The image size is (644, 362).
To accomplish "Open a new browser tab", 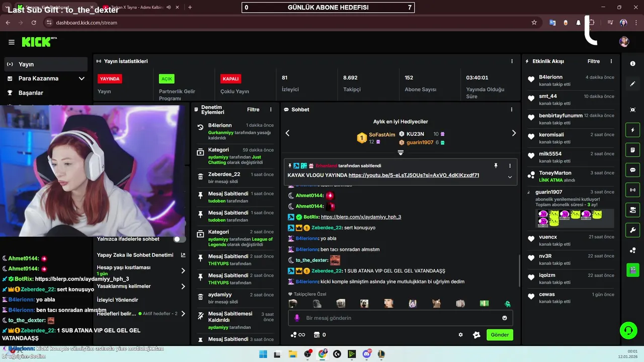I will pyautogui.click(x=190, y=8).
